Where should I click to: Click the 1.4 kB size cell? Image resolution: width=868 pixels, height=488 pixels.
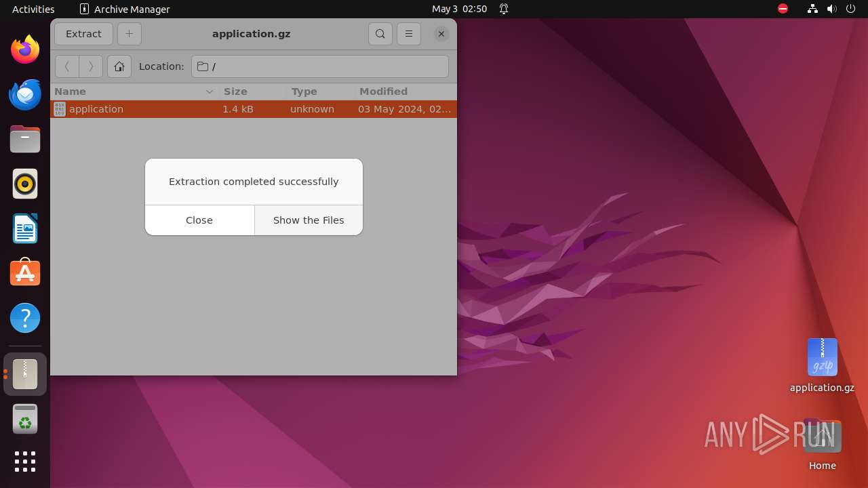(238, 109)
